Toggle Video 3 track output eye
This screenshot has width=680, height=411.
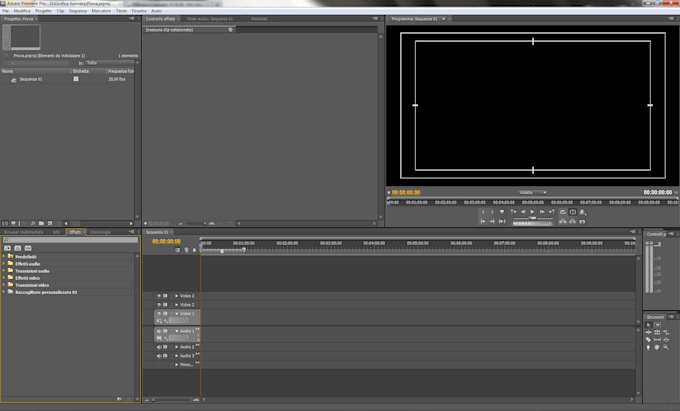coord(159,296)
